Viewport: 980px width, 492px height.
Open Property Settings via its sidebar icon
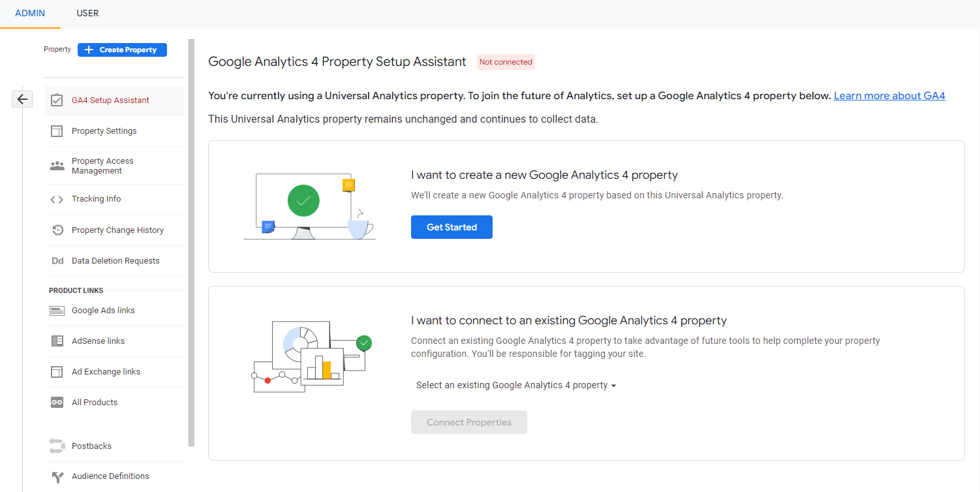point(57,131)
